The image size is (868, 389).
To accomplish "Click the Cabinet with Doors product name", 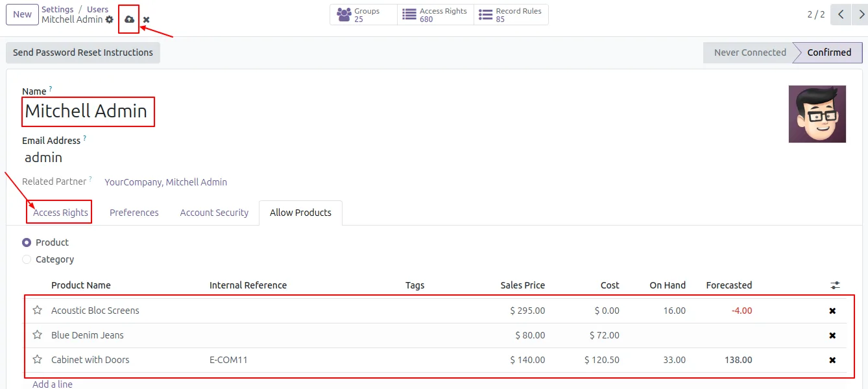I will click(90, 360).
